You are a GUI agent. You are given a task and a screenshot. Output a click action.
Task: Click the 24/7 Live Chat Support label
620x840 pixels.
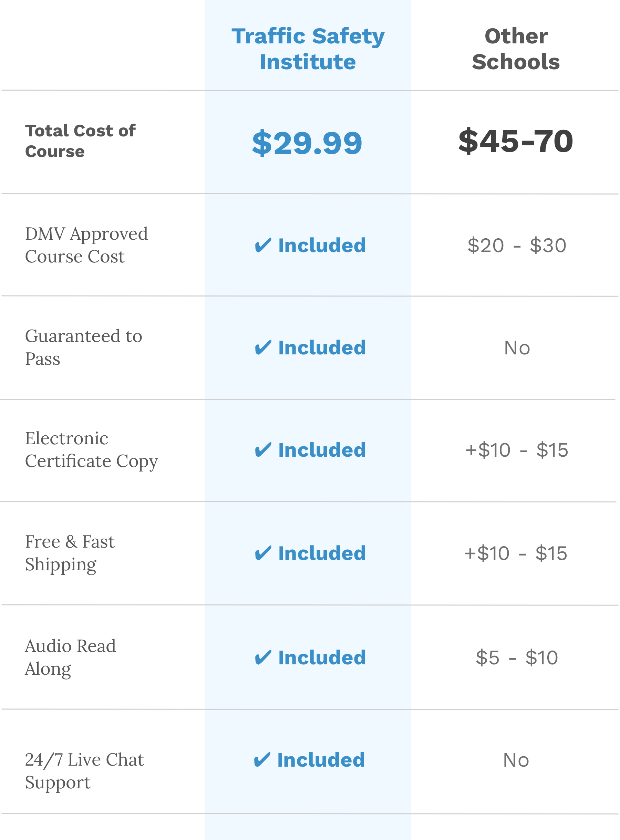click(x=84, y=772)
